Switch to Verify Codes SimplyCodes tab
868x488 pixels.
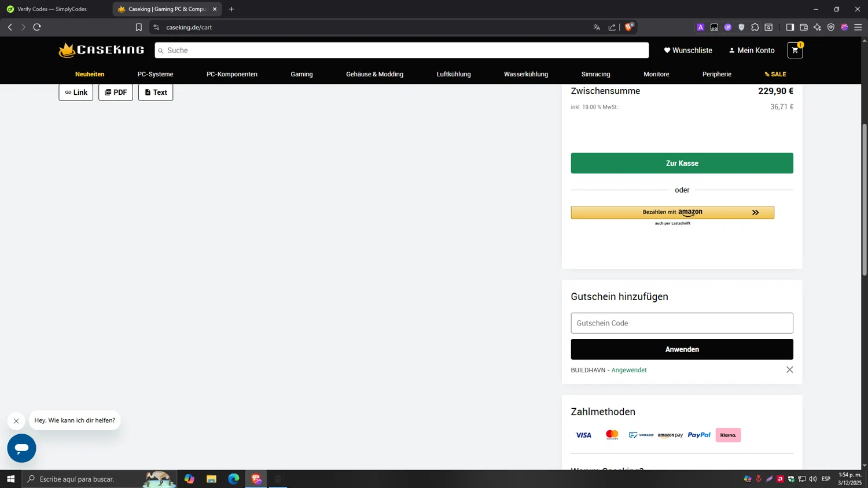53,9
